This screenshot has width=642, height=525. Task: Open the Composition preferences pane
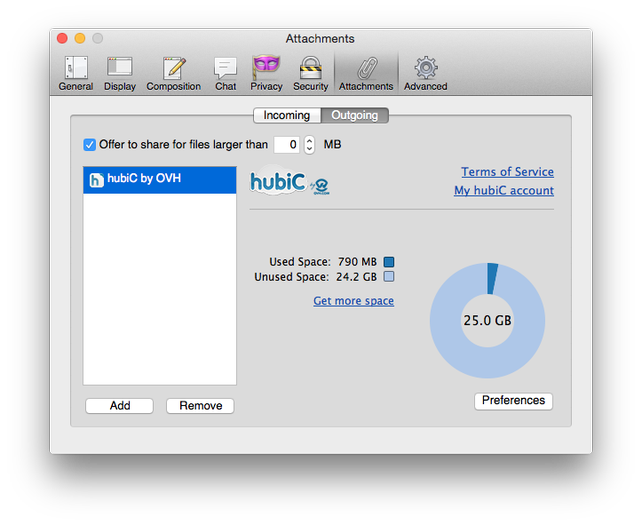(x=174, y=74)
